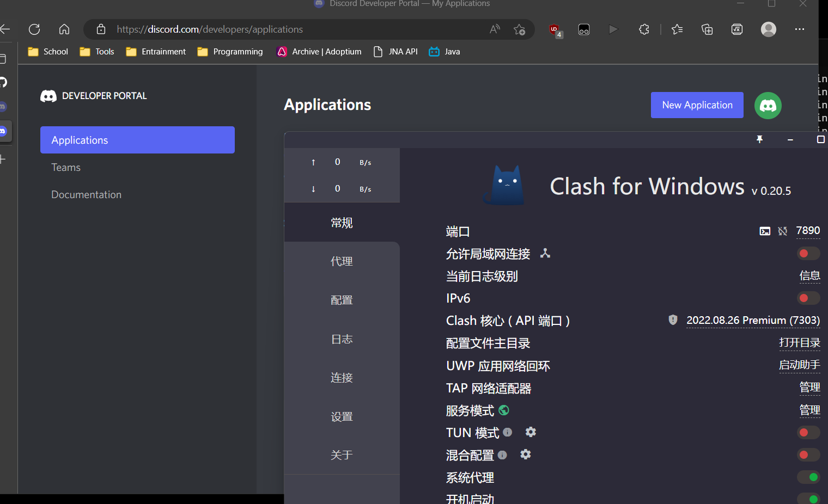Open the uBlock extension icon

coord(555,30)
